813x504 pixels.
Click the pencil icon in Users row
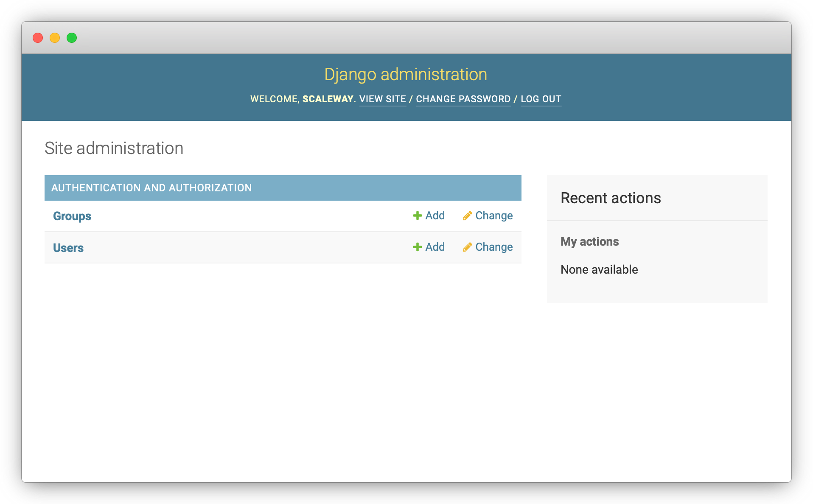467,247
